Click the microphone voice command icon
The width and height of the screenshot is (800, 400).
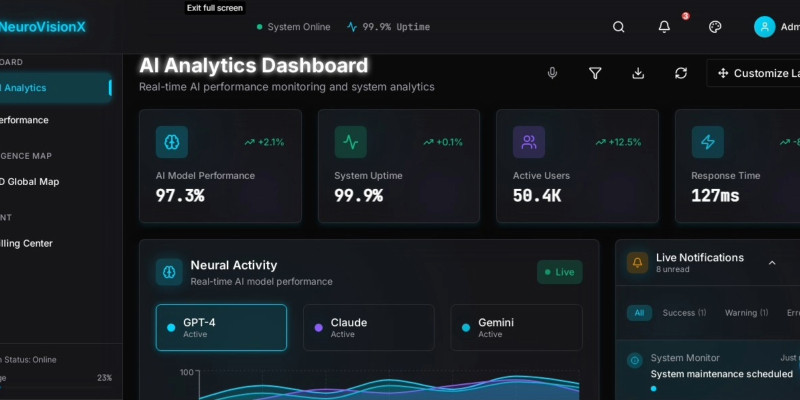point(552,73)
